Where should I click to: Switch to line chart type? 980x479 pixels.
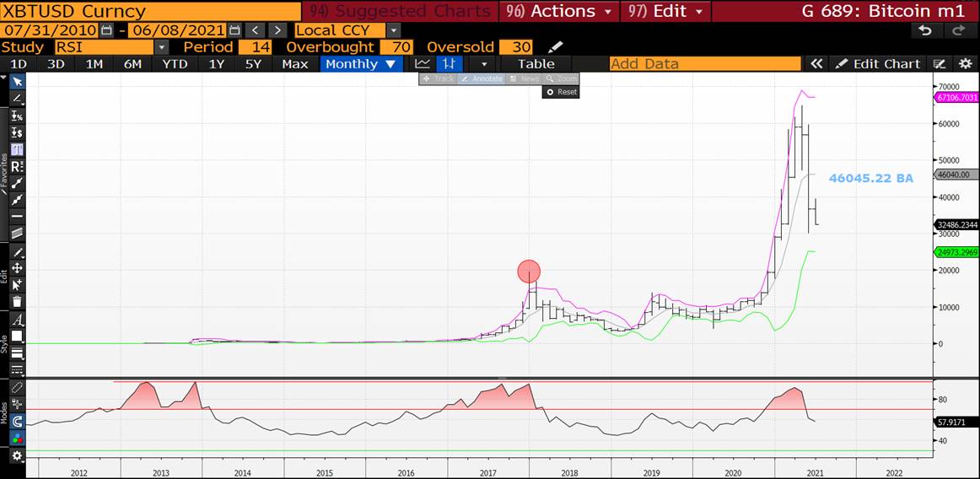(423, 64)
